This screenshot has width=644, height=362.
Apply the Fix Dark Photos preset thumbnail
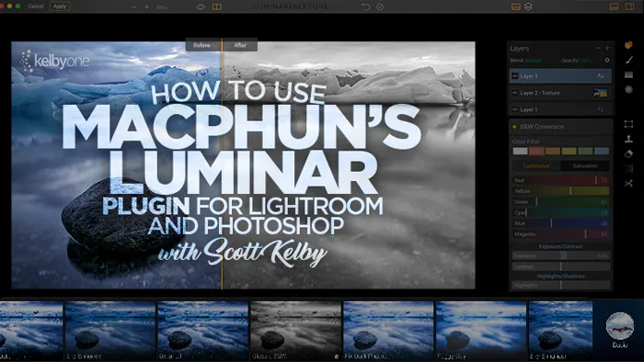tap(388, 332)
